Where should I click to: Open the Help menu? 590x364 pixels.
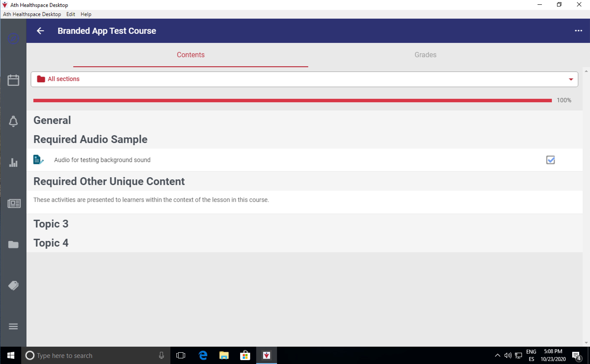click(86, 14)
